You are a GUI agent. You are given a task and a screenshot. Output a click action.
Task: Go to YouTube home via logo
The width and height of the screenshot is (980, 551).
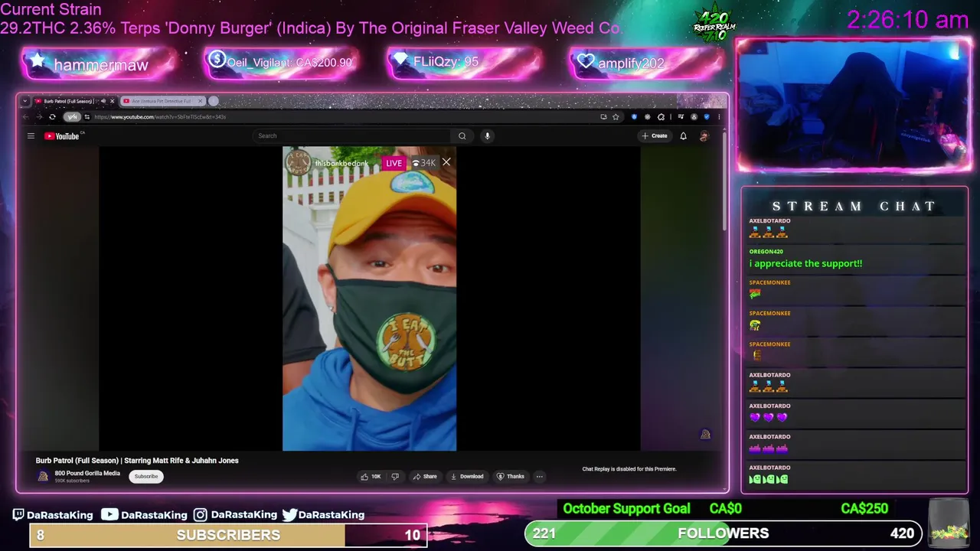pos(63,136)
